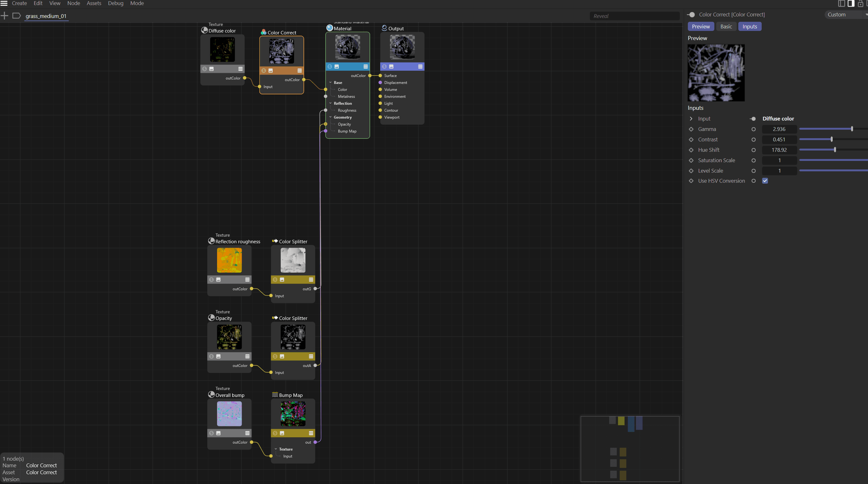Click the hamburger menu icon
This screenshot has height=484, width=868.
[4, 3]
